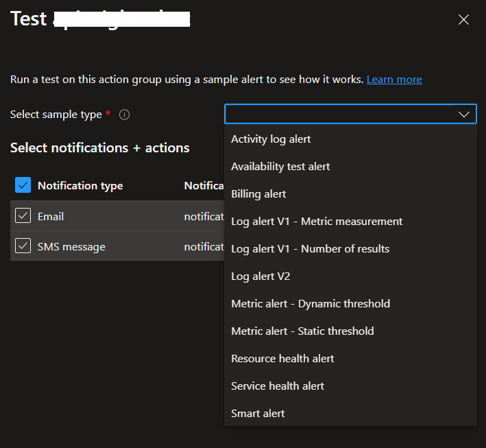
Task: Uncheck the SMS message checkbox
Action: 23,246
